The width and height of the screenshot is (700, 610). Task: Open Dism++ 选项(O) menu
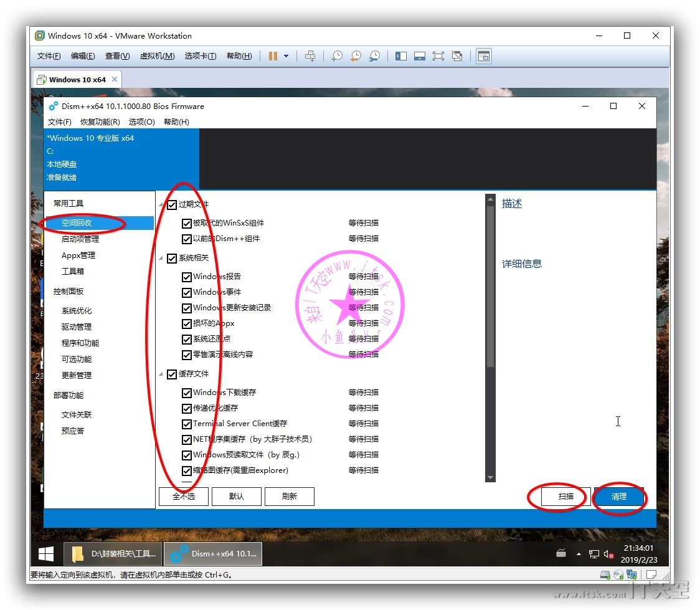pos(141,122)
